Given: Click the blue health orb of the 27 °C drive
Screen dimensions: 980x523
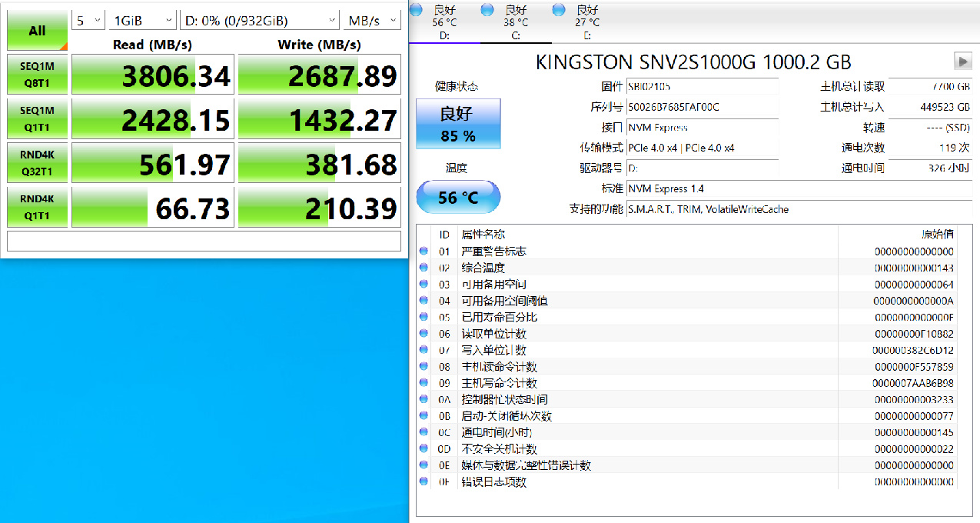Looking at the screenshot, I should tap(559, 9).
